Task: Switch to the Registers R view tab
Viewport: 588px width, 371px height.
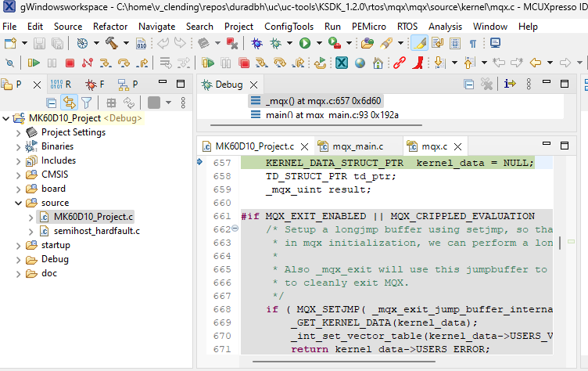Action: pos(61,85)
